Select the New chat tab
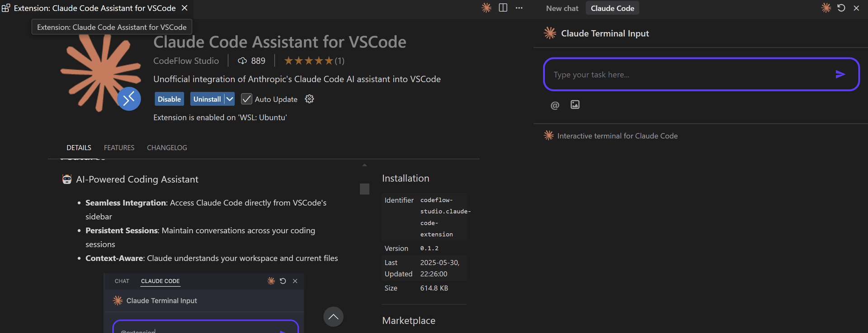This screenshot has height=333, width=868. tap(562, 8)
